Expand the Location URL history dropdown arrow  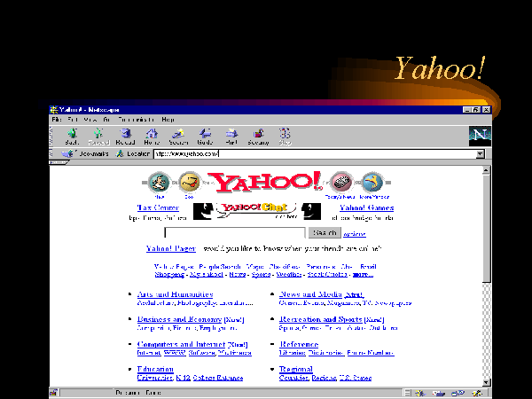[480, 153]
